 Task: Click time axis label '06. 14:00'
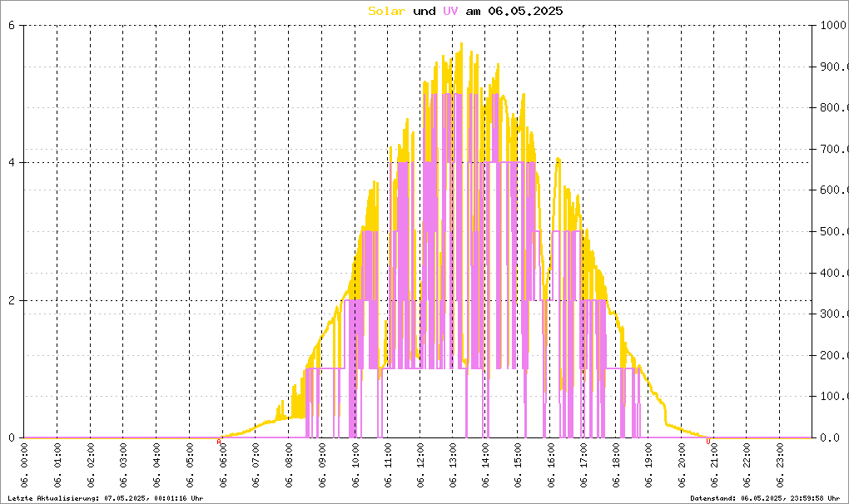pyautogui.click(x=485, y=465)
